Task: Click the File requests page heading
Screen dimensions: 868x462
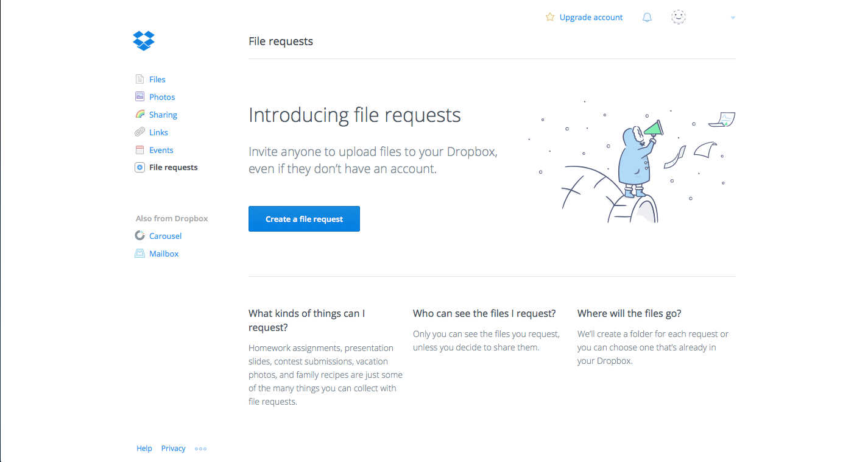Action: coord(281,41)
